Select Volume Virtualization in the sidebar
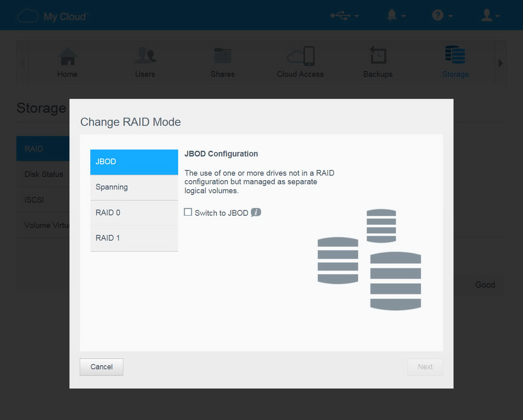 [43, 225]
